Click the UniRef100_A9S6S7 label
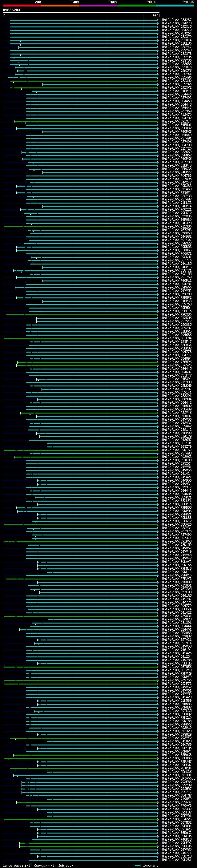The width and height of the screenshot is (197, 868). coord(177,802)
